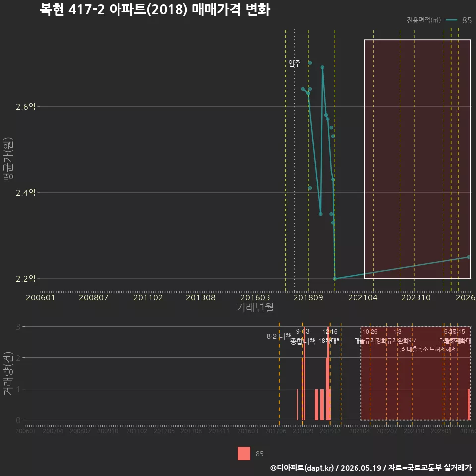Image resolution: width=476 pixels, height=476 pixels.
Task: Click 201706 on the volume chart x-axis
Action: (x=276, y=431)
